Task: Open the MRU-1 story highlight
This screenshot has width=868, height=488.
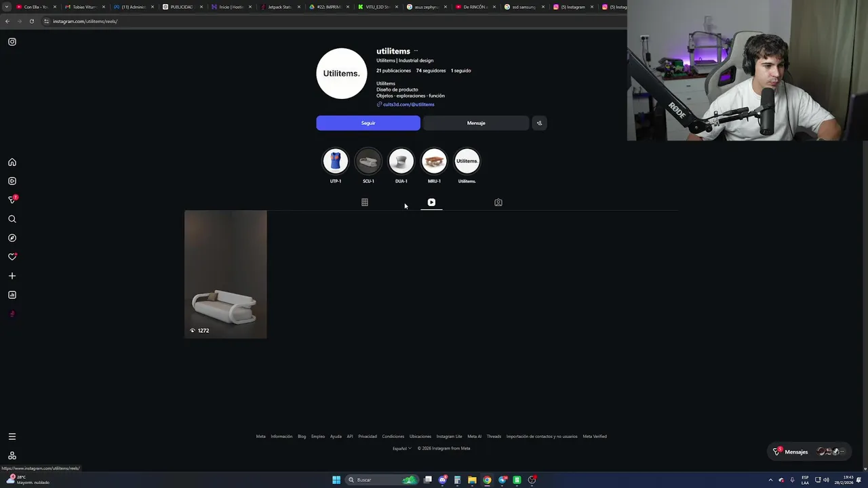Action: (434, 161)
